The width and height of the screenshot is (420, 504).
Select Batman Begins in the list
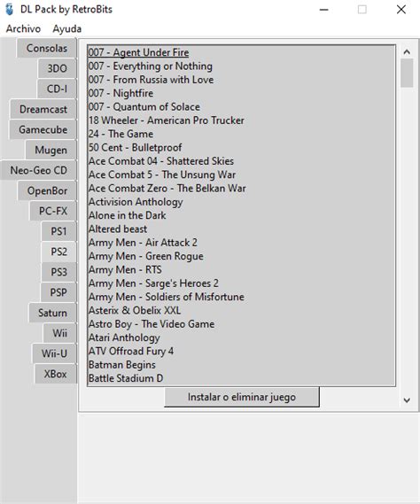tap(241, 365)
